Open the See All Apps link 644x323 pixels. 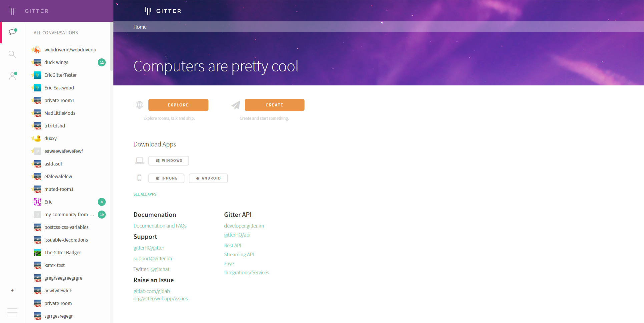pyautogui.click(x=145, y=194)
